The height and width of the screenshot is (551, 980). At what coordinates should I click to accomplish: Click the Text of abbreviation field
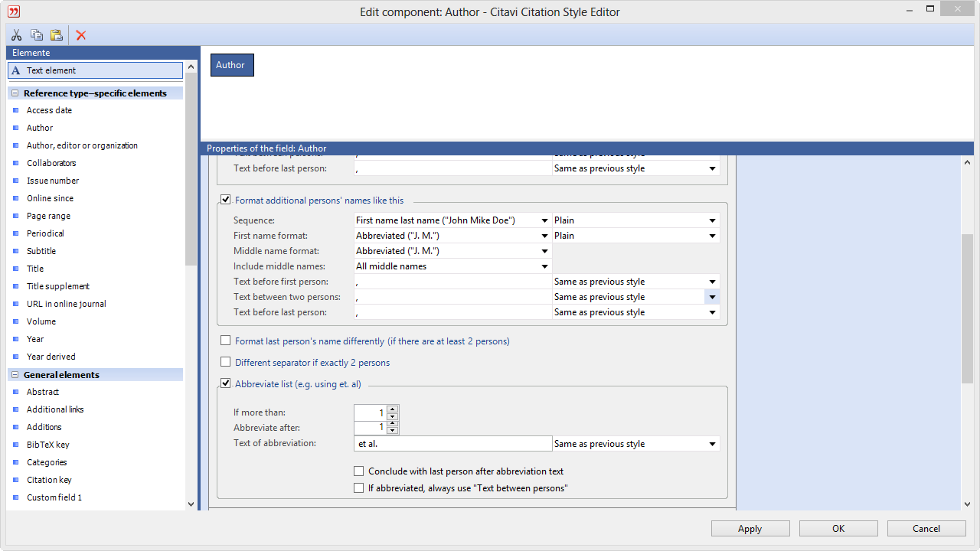coord(452,444)
